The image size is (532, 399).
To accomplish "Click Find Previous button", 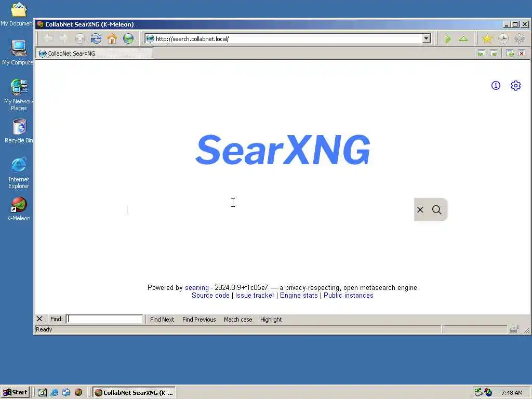I will point(199,320).
